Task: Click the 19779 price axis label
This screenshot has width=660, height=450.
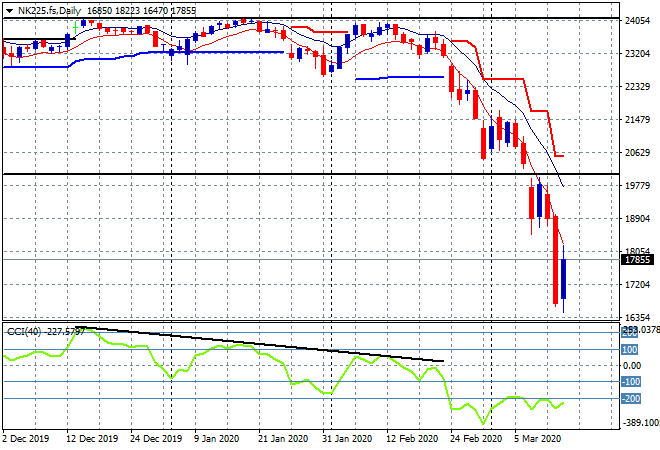Action: [x=637, y=186]
